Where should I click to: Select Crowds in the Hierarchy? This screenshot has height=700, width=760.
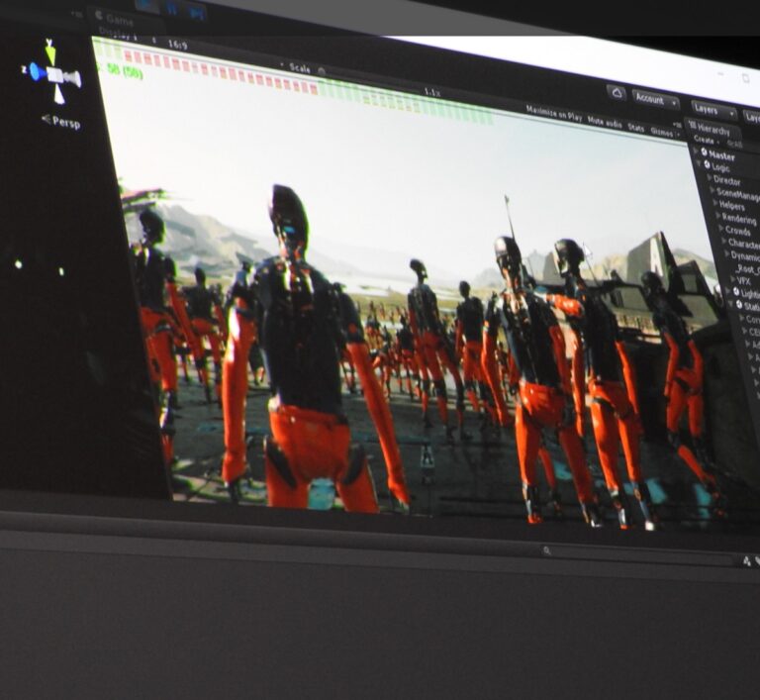[x=737, y=231]
